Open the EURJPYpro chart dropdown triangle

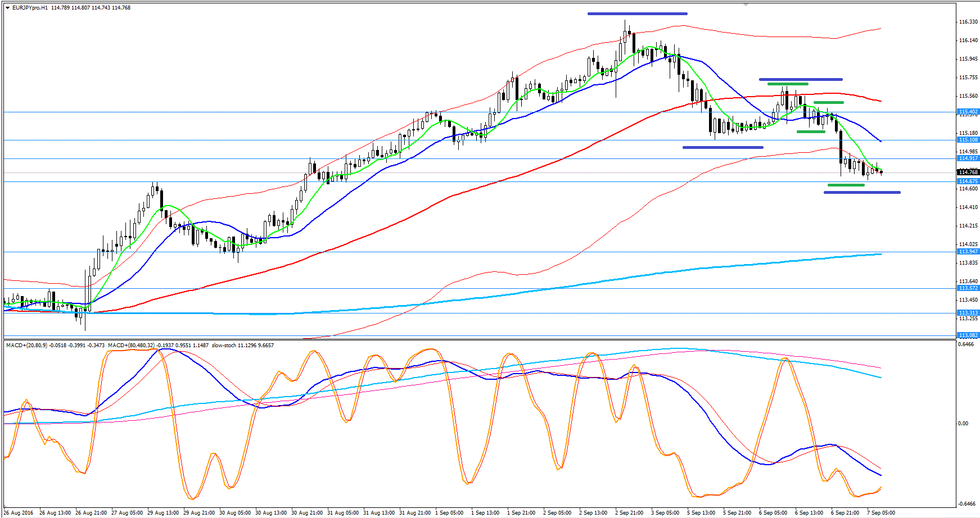[7, 8]
